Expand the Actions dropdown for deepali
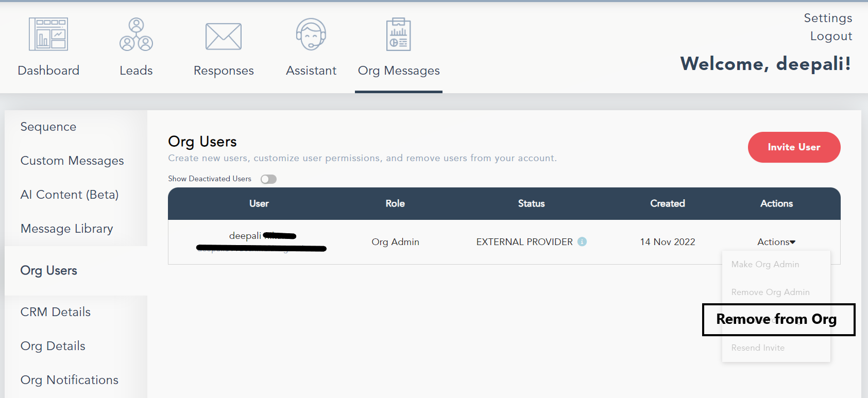Image resolution: width=868 pixels, height=398 pixels. tap(776, 242)
